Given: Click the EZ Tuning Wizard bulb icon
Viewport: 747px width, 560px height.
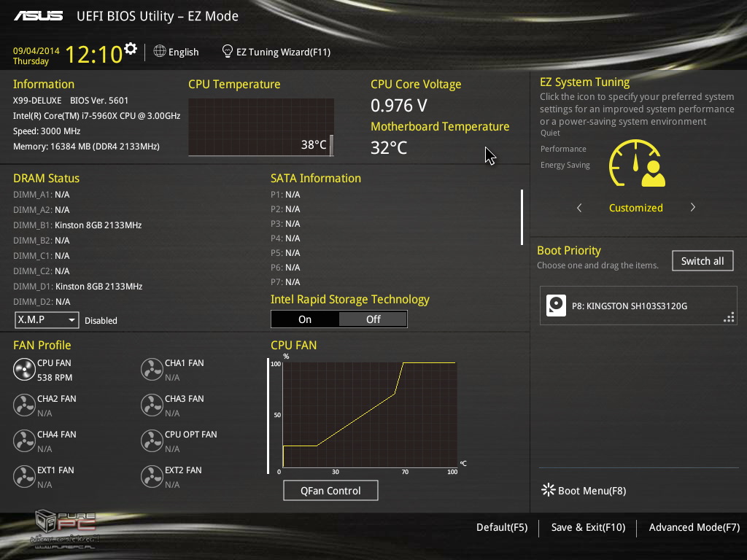Looking at the screenshot, I should pos(228,51).
